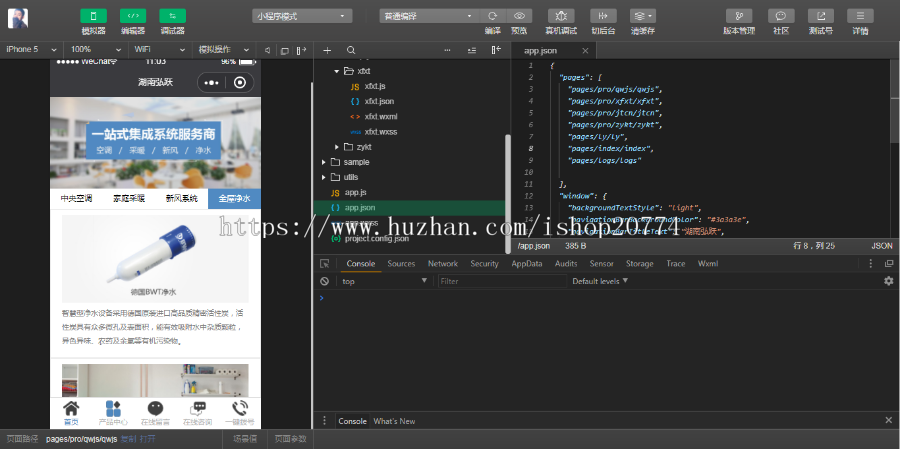This screenshot has height=449, width=900.
Task: Close the app.json editor tab
Action: tap(585, 51)
